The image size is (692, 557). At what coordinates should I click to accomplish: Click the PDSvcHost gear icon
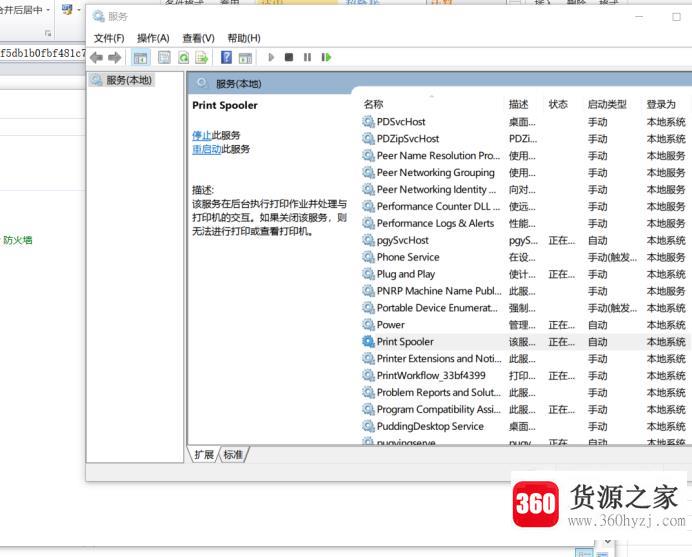[x=368, y=122]
